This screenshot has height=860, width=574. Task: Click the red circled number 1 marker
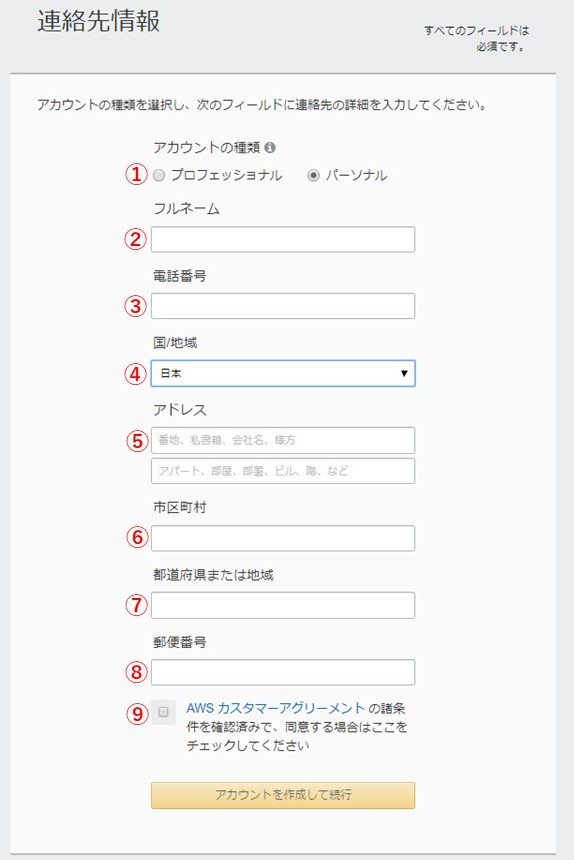pyautogui.click(x=137, y=175)
